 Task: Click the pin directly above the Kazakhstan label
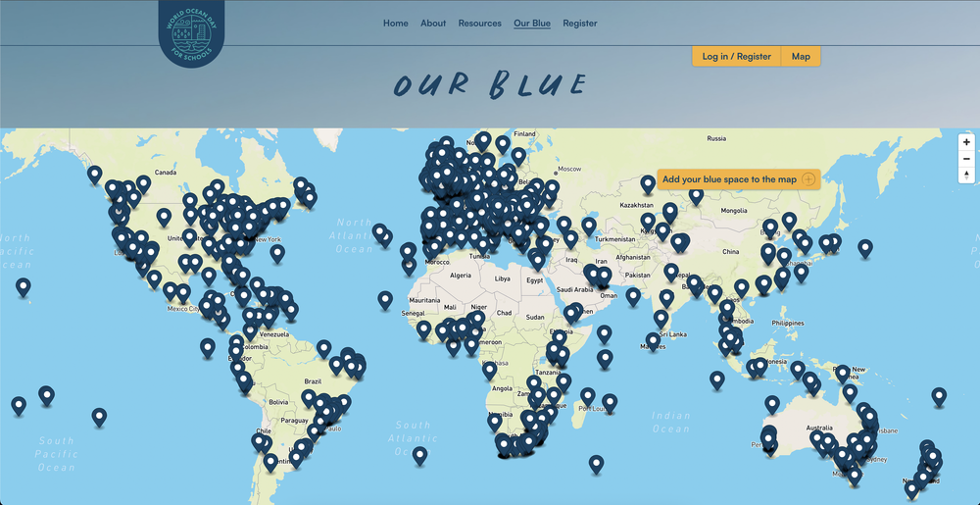(648, 183)
